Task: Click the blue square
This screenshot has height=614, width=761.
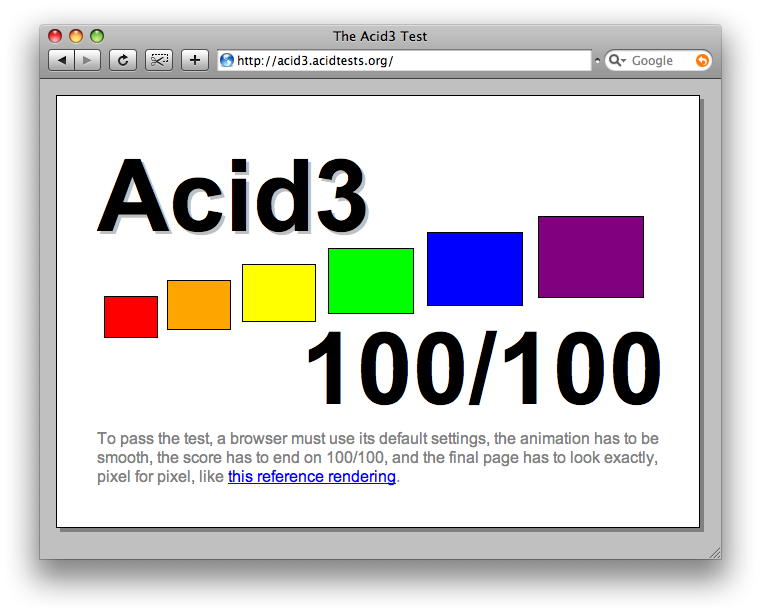Action: [x=475, y=269]
